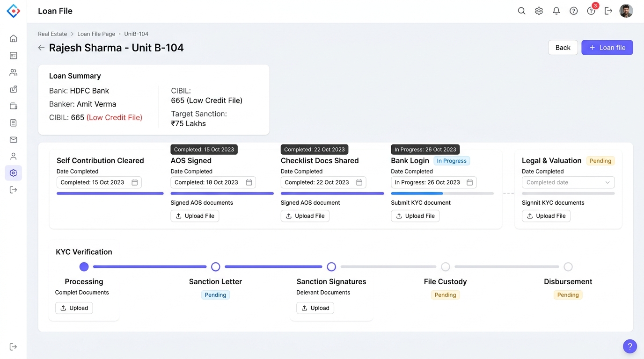This screenshot has width=644, height=359.
Task: Click the logout arrow icon in top bar
Action: [608, 11]
